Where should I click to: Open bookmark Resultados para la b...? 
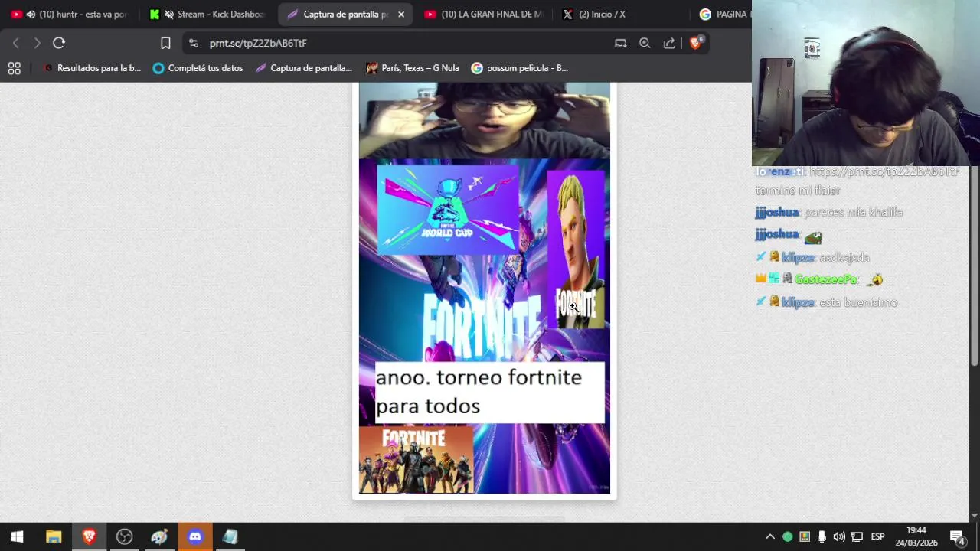coord(93,68)
